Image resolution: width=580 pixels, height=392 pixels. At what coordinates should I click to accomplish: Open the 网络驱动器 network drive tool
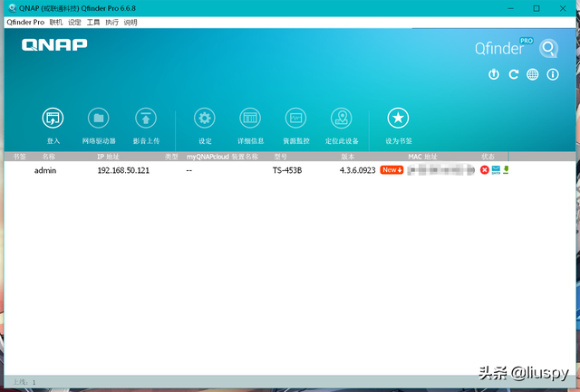tap(99, 119)
